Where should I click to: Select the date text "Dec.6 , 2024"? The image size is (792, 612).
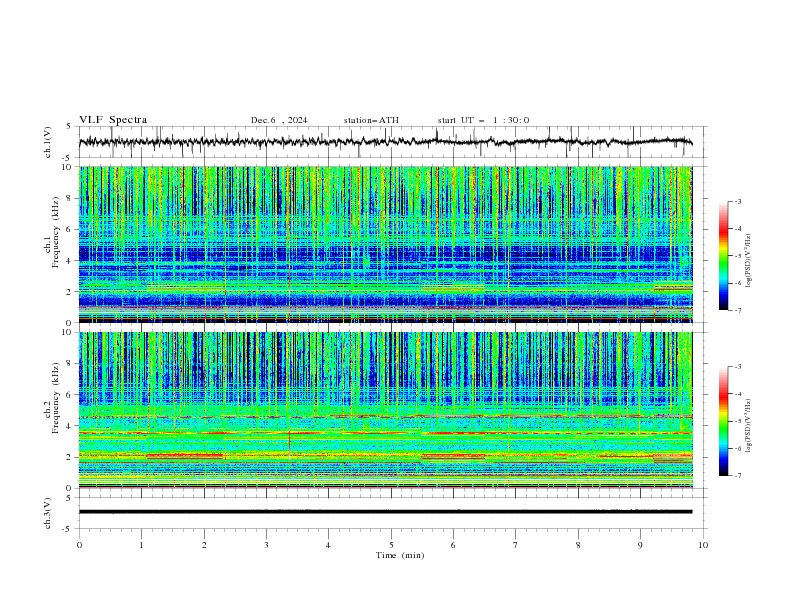coord(279,120)
